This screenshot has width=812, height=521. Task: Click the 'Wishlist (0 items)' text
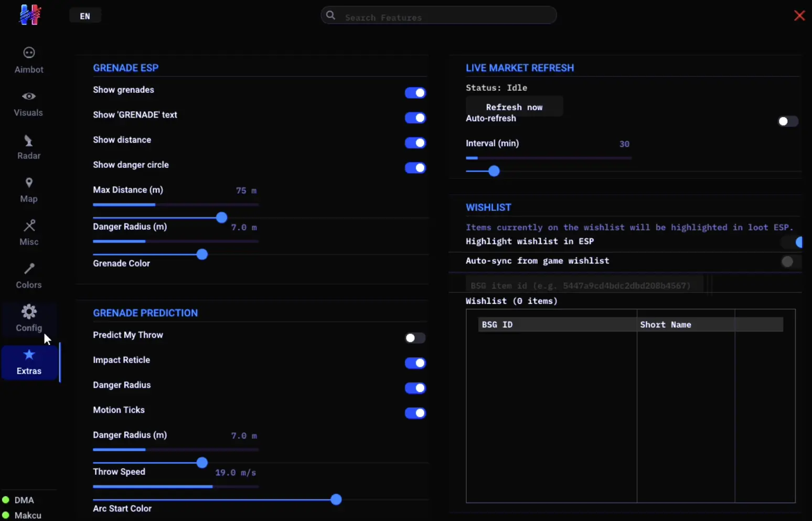[511, 301]
